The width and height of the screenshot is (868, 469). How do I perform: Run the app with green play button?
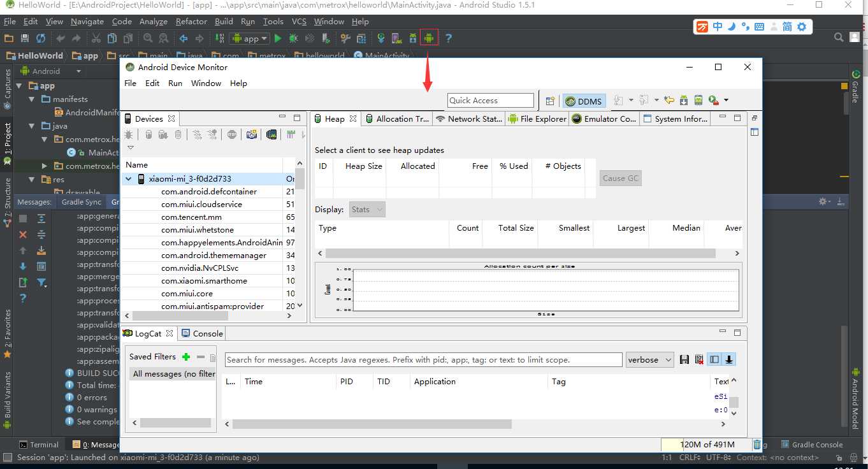(277, 38)
